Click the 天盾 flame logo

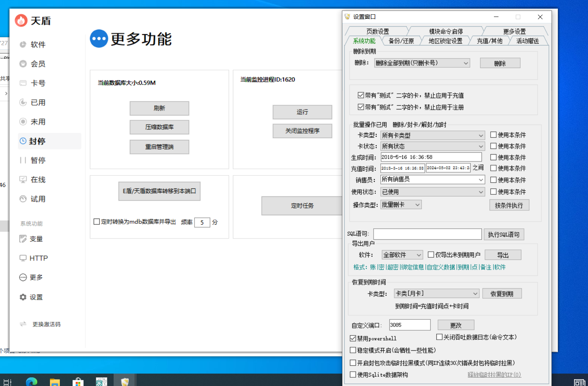click(21, 20)
